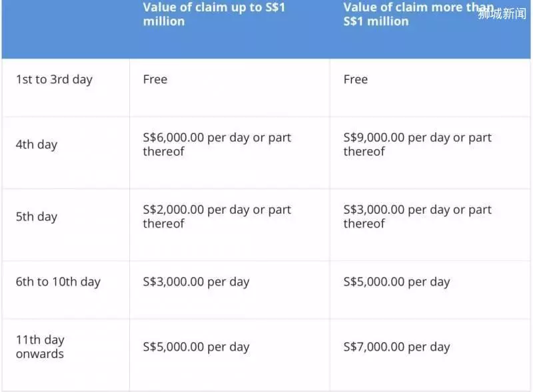Click 'Free' under the more than S$1 million column
The image size is (533, 392).
(x=356, y=79)
